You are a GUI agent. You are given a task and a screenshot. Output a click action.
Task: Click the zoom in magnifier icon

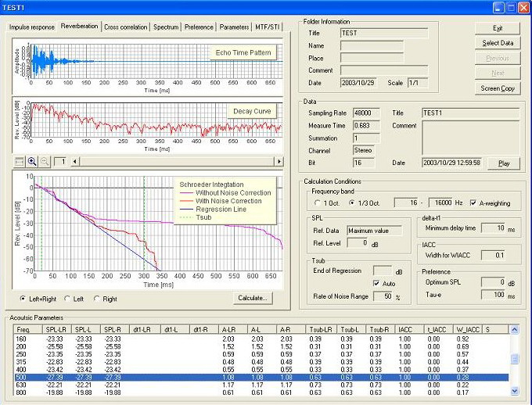pyautogui.click(x=32, y=160)
